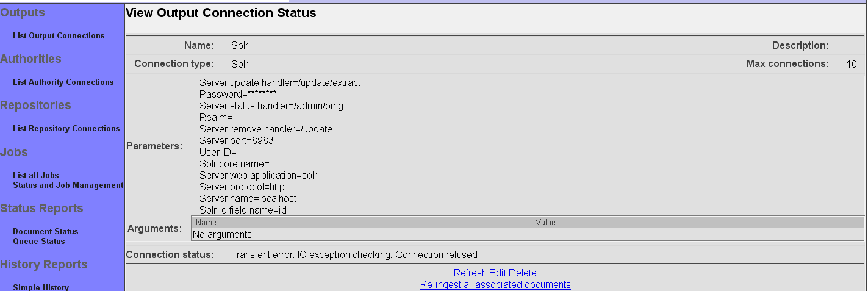The height and width of the screenshot is (291, 868).
Task: Open the Simple History report
Action: point(41,287)
